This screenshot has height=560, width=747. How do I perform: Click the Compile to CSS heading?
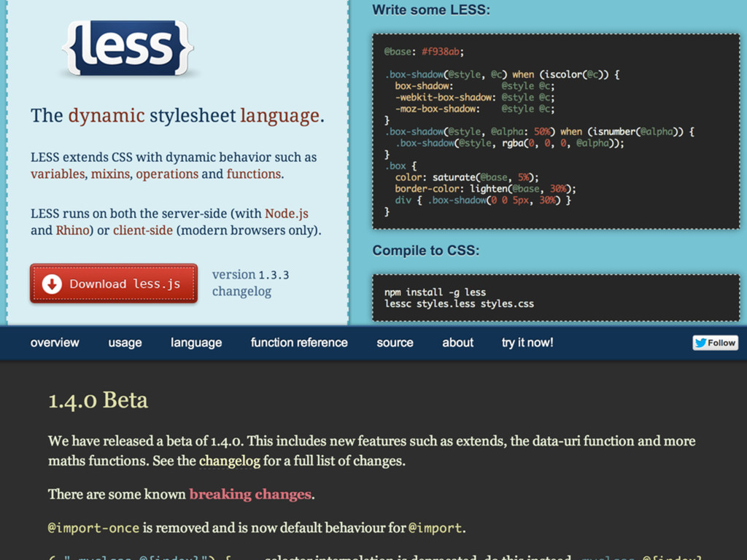pyautogui.click(x=426, y=251)
